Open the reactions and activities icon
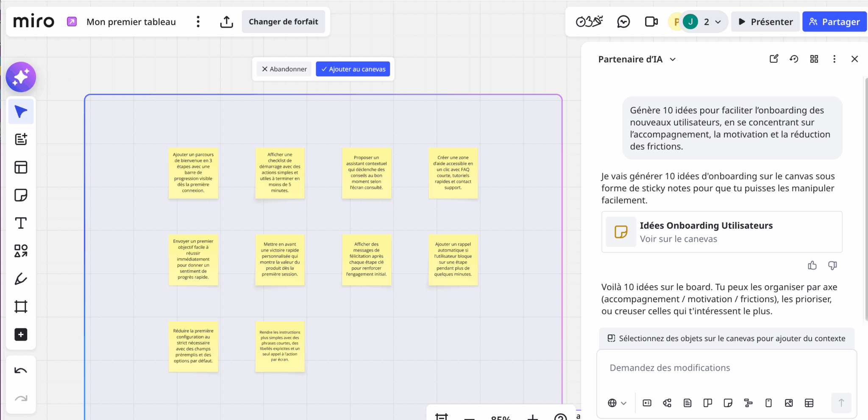This screenshot has width=868, height=420. coord(589,22)
